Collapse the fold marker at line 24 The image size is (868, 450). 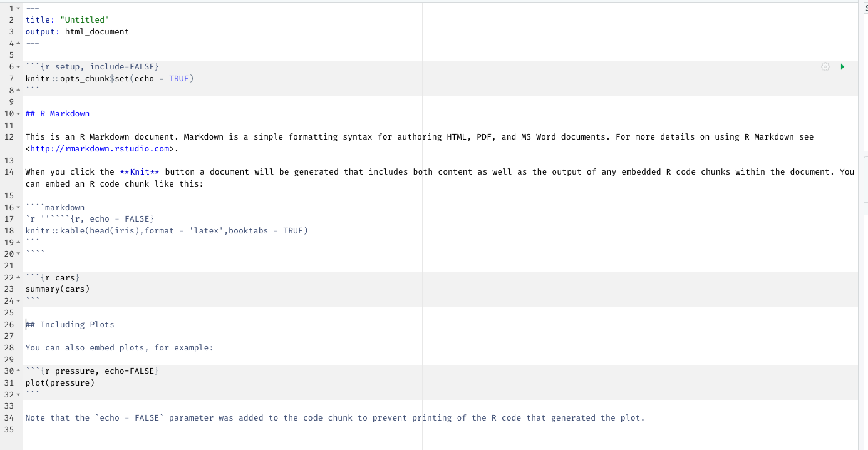point(18,300)
